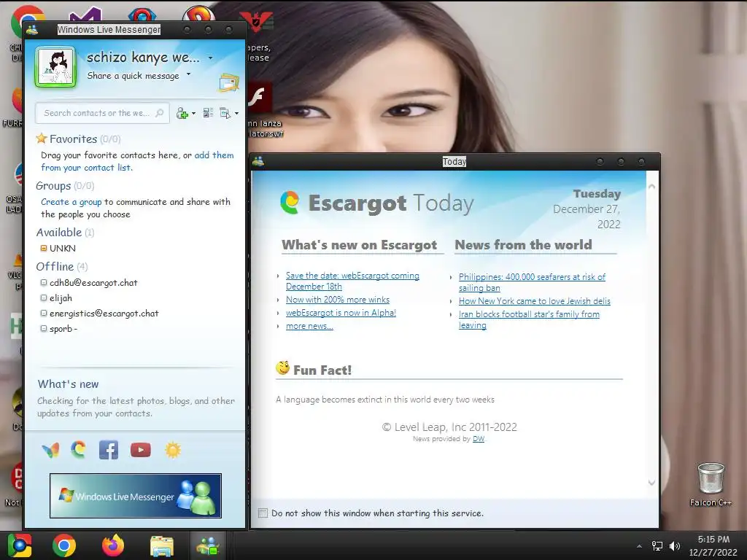This screenshot has width=747, height=560.
Task: Click the Show menu icon
Action: click(x=225, y=113)
